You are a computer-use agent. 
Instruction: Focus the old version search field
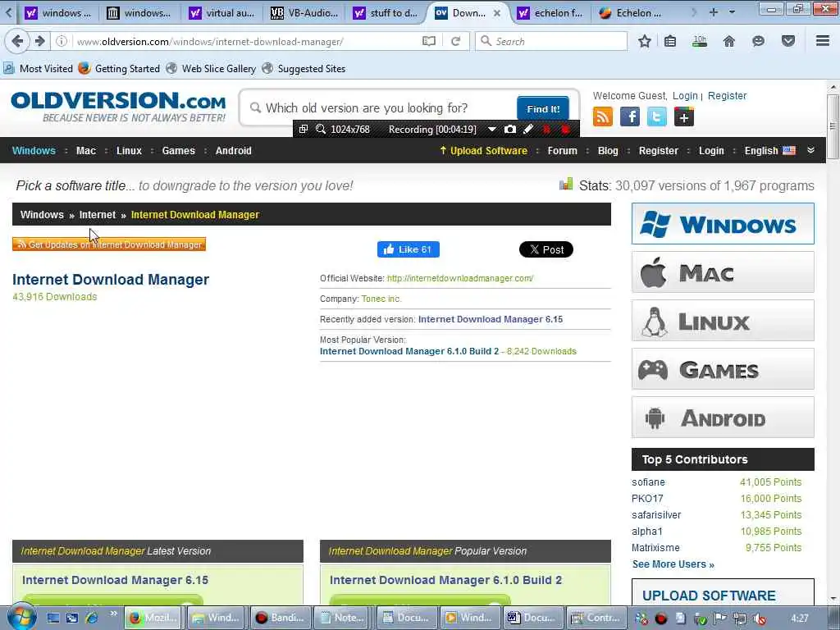pos(378,108)
